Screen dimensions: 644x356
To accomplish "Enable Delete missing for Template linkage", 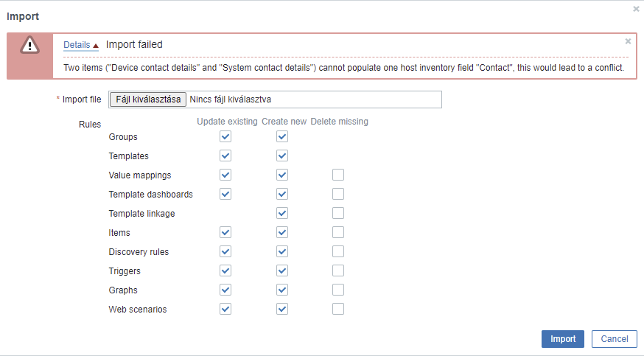I will pos(338,213).
